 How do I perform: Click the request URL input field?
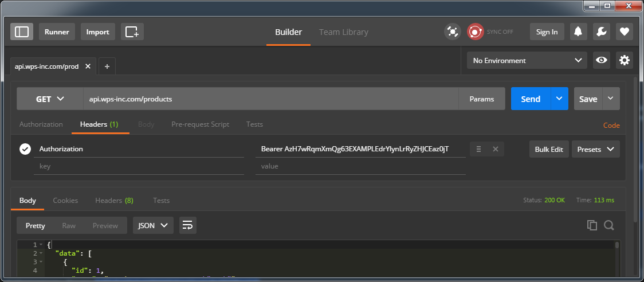[x=270, y=99]
